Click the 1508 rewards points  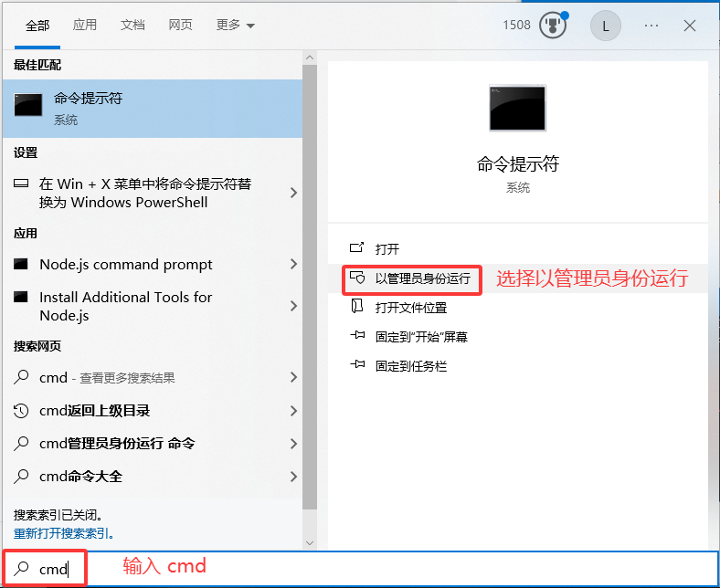pyautogui.click(x=516, y=25)
